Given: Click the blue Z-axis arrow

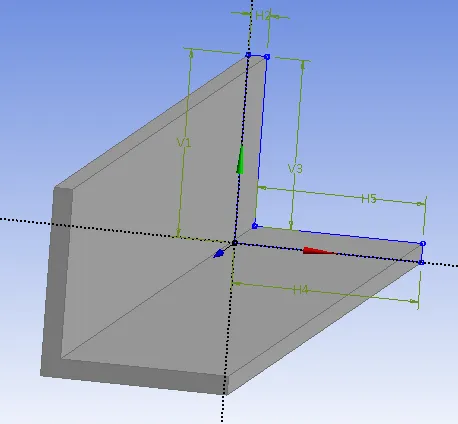Looking at the screenshot, I should (219, 254).
